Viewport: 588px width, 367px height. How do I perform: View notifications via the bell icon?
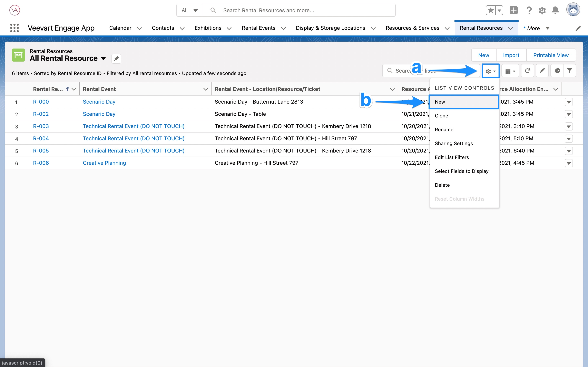[555, 10]
